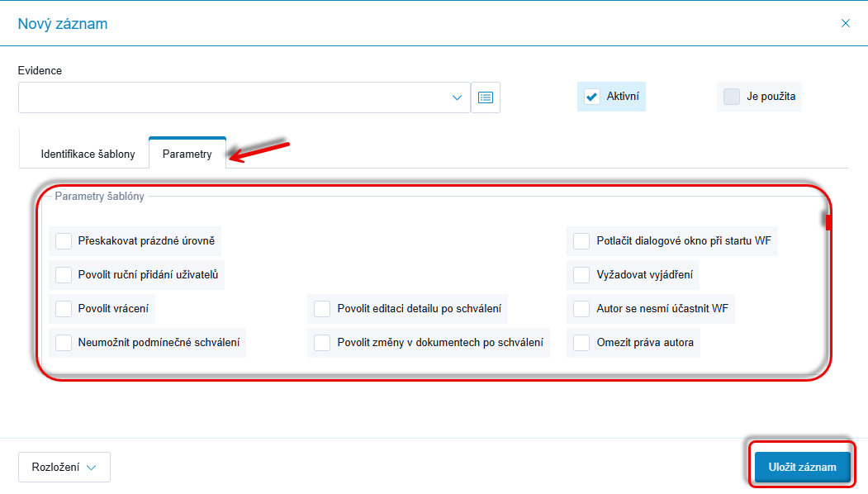Expand the Evidence dropdown arrow

pyautogui.click(x=457, y=97)
